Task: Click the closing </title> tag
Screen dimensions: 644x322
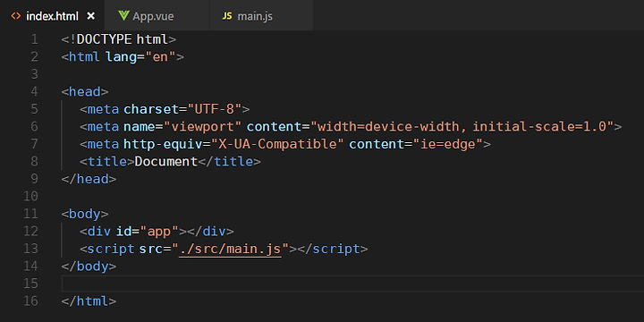Action: click(x=229, y=161)
